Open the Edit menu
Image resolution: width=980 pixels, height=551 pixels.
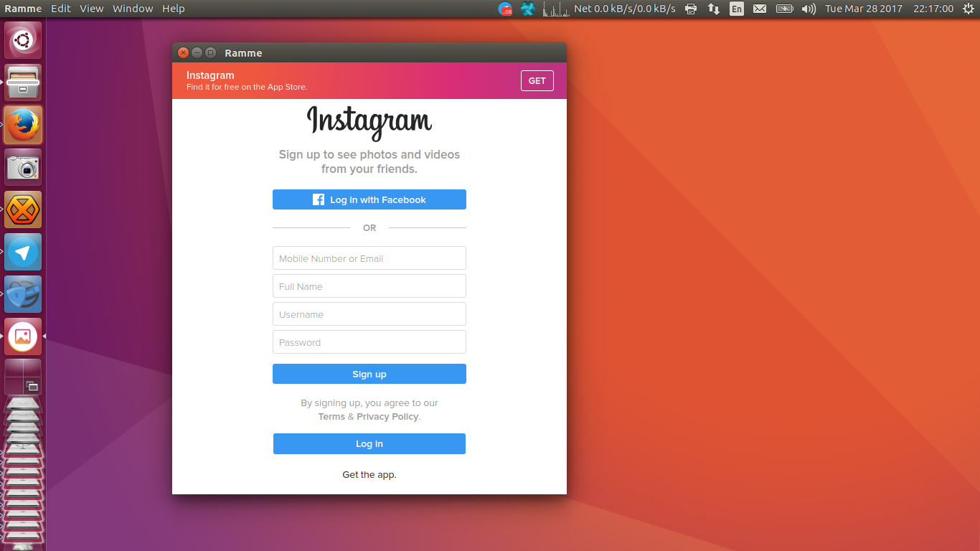click(61, 9)
